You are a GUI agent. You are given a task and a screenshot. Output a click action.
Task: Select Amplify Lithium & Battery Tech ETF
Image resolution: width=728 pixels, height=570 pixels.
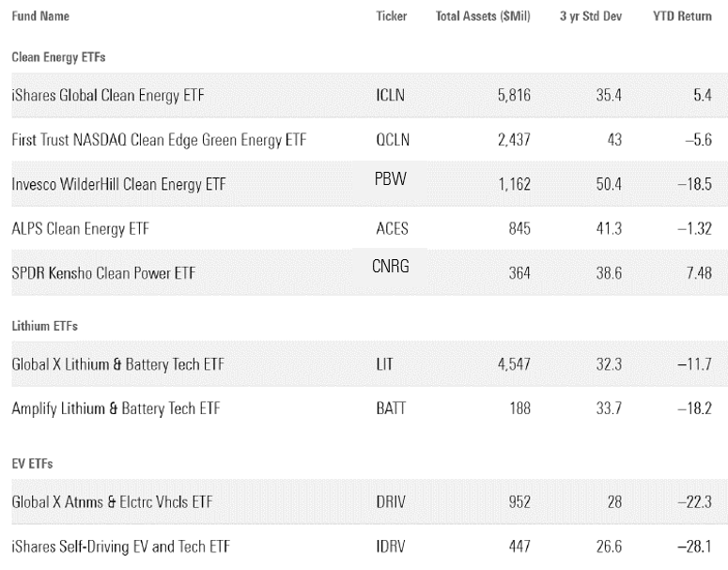tap(116, 408)
